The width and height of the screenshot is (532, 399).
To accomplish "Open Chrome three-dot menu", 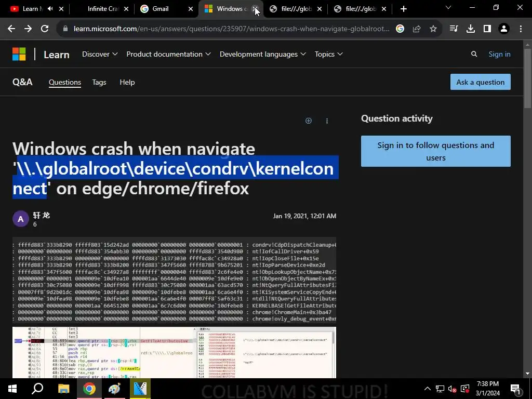I will [x=521, y=29].
